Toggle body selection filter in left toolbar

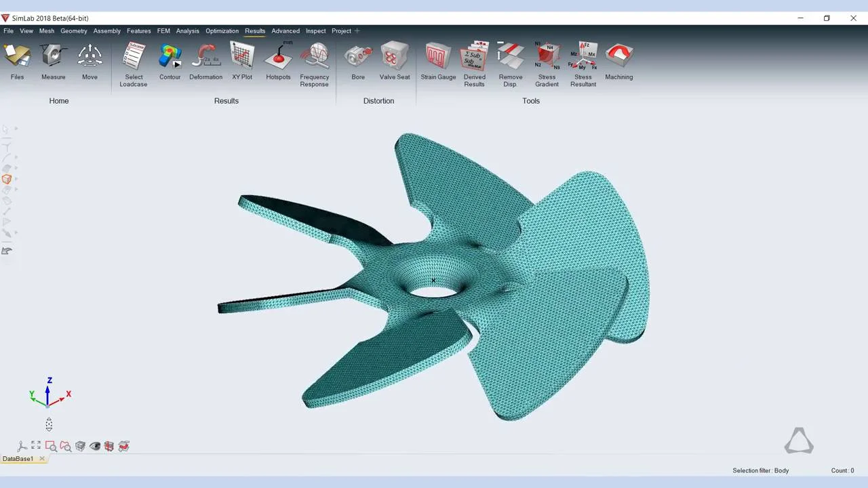coord(7,180)
